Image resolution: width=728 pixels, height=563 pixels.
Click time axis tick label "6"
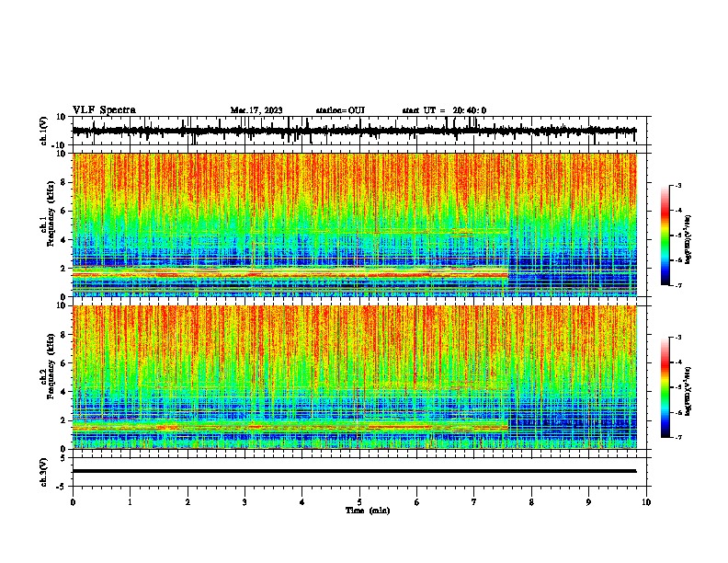coord(417,502)
